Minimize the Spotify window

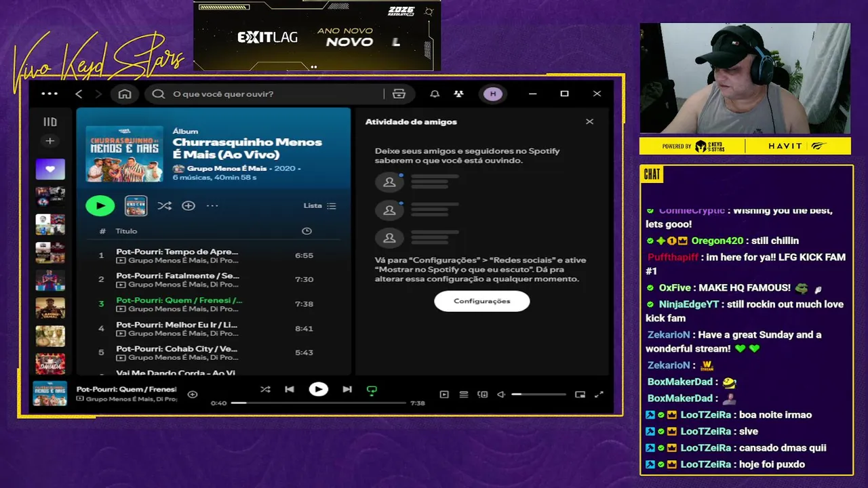point(533,94)
